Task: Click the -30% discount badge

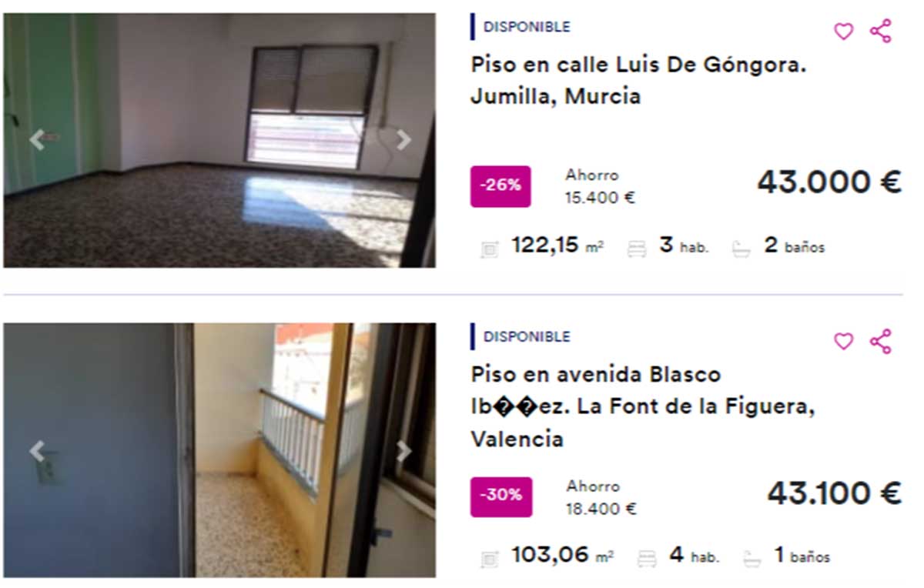Action: (x=501, y=496)
